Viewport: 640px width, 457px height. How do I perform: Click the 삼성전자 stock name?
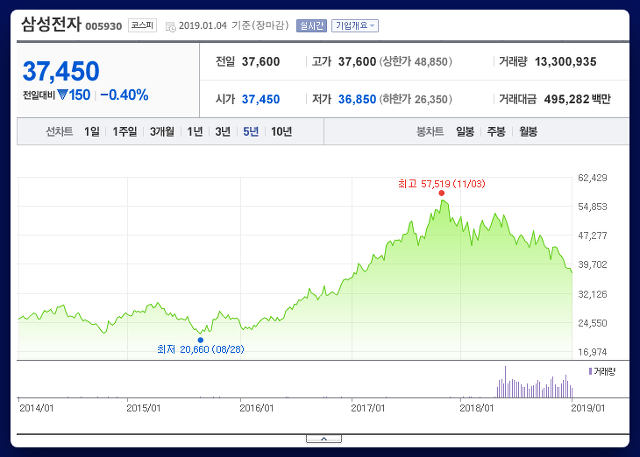pyautogui.click(x=51, y=24)
